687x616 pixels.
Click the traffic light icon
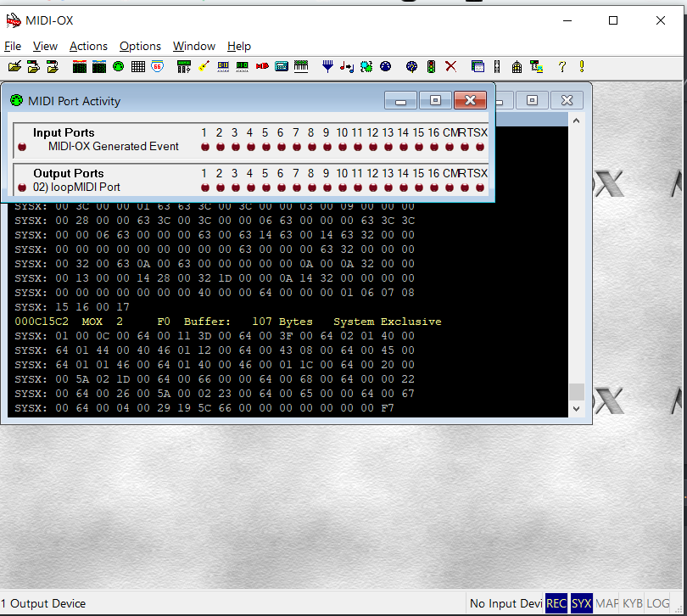coord(431,67)
